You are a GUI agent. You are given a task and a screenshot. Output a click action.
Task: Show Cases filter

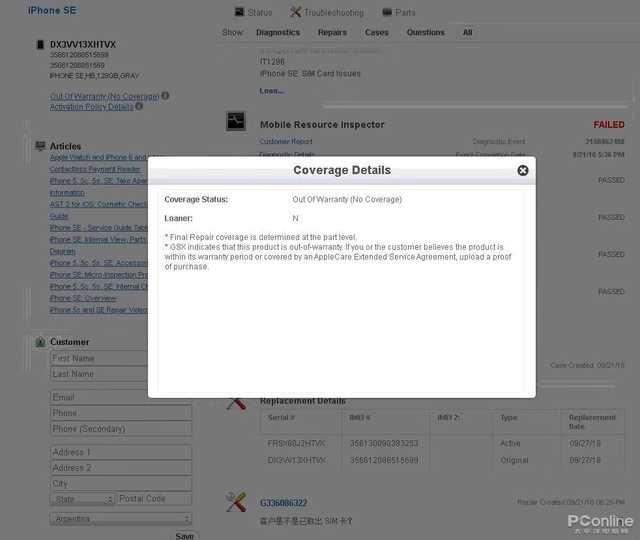pos(376,33)
